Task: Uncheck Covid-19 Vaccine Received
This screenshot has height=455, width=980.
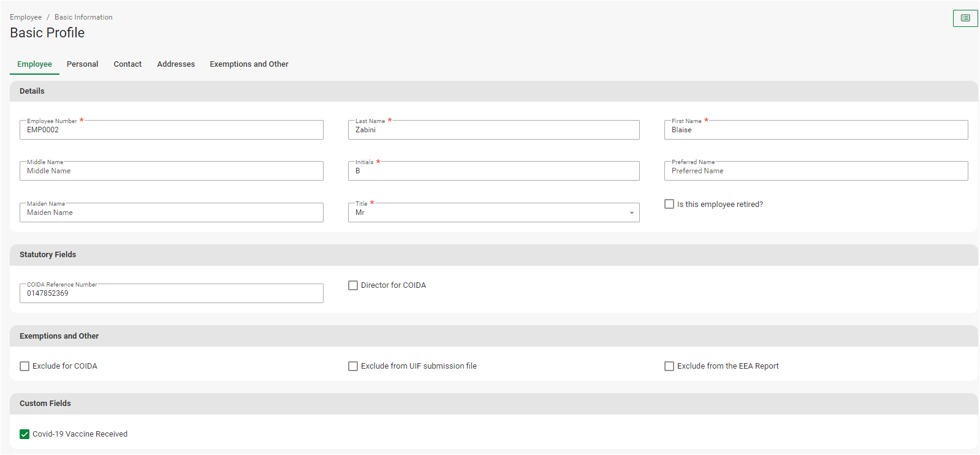Action: [25, 434]
